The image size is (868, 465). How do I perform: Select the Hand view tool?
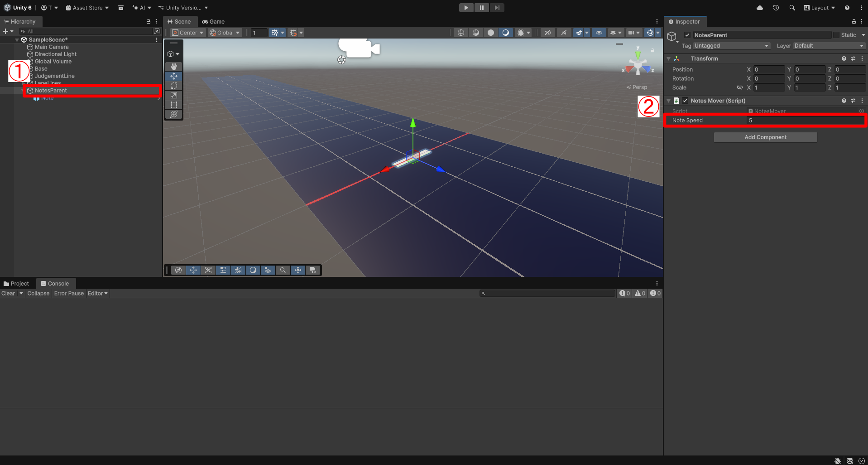[x=173, y=67]
